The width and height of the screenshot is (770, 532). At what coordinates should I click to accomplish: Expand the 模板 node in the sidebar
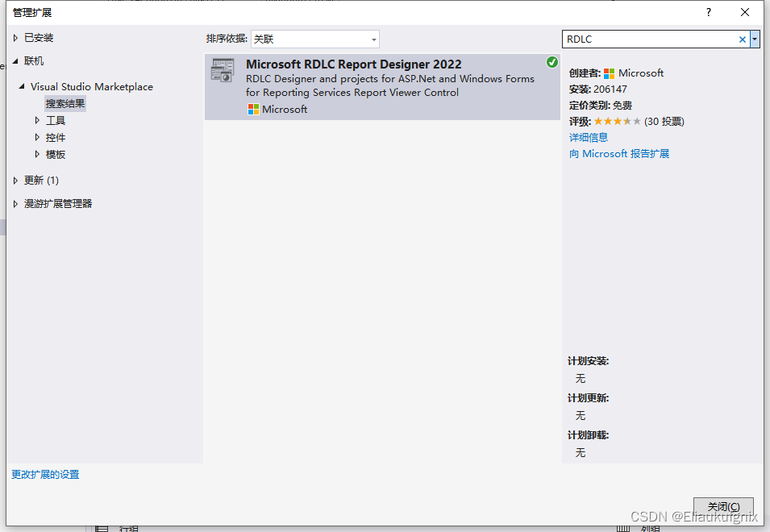pos(37,154)
